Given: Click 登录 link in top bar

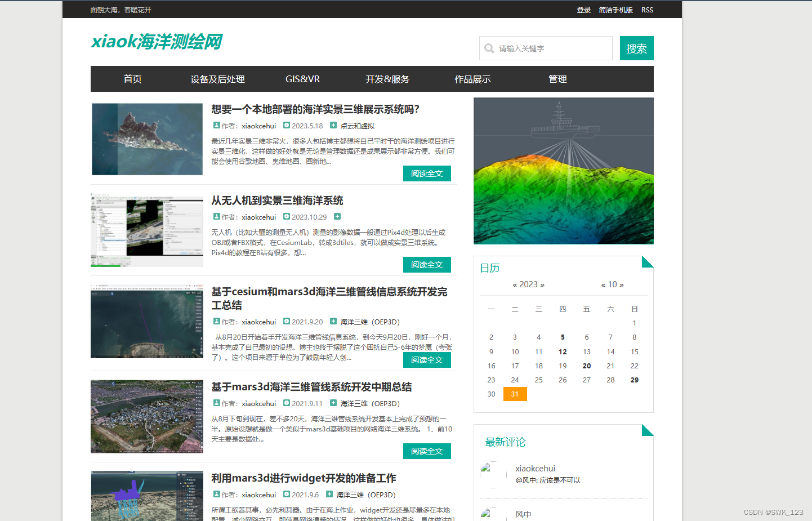Looking at the screenshot, I should [583, 10].
